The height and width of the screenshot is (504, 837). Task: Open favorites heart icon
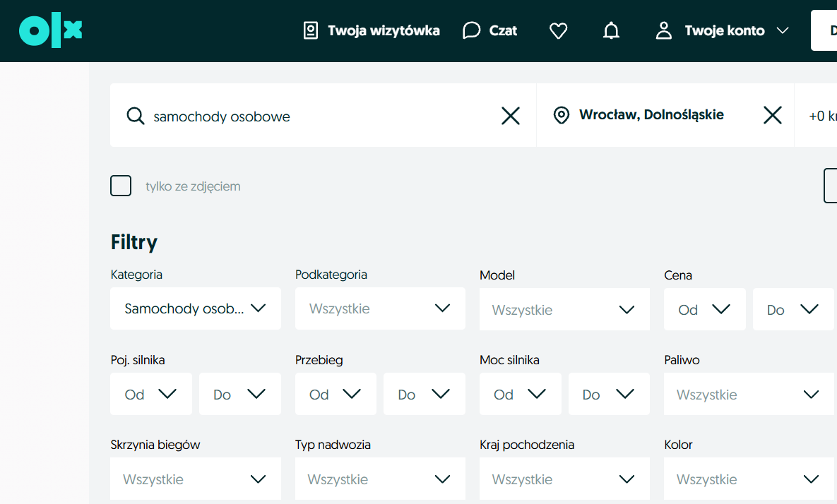point(559,30)
